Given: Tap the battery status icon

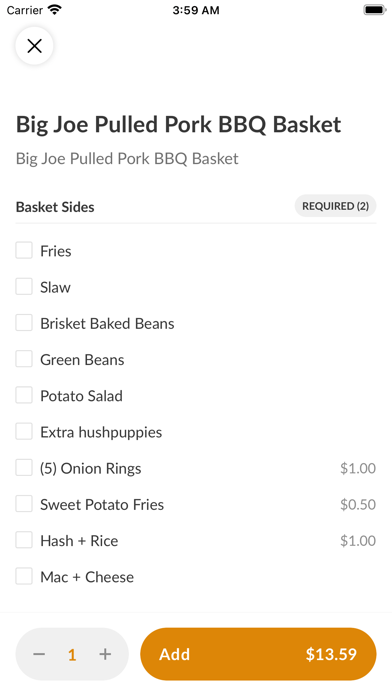Looking at the screenshot, I should pos(375,10).
